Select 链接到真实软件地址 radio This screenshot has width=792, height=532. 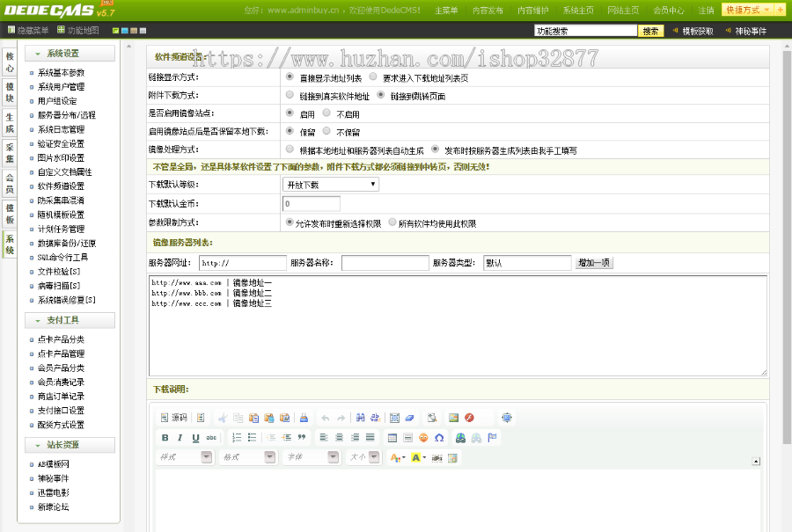[290, 95]
